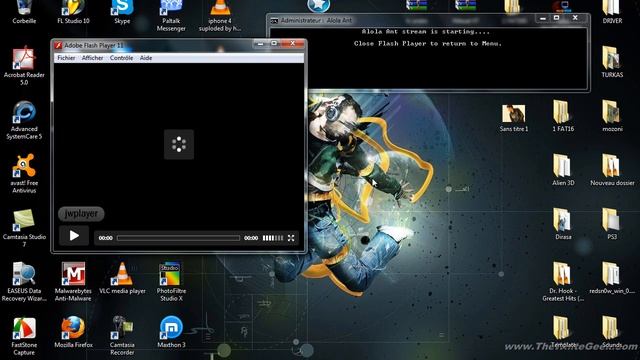Screen dimensions: 640x360
Task: Open EASEUS Data Recovery Wizard
Action: tap(24, 282)
